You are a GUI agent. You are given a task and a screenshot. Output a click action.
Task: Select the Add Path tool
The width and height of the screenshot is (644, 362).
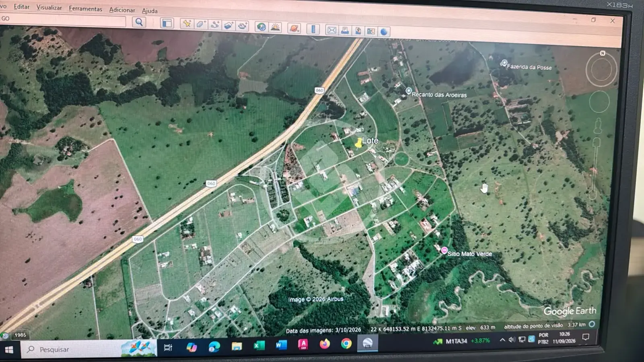pos(215,25)
